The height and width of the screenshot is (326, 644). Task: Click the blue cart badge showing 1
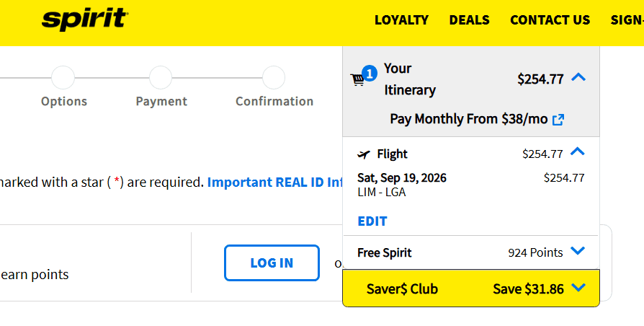click(370, 74)
